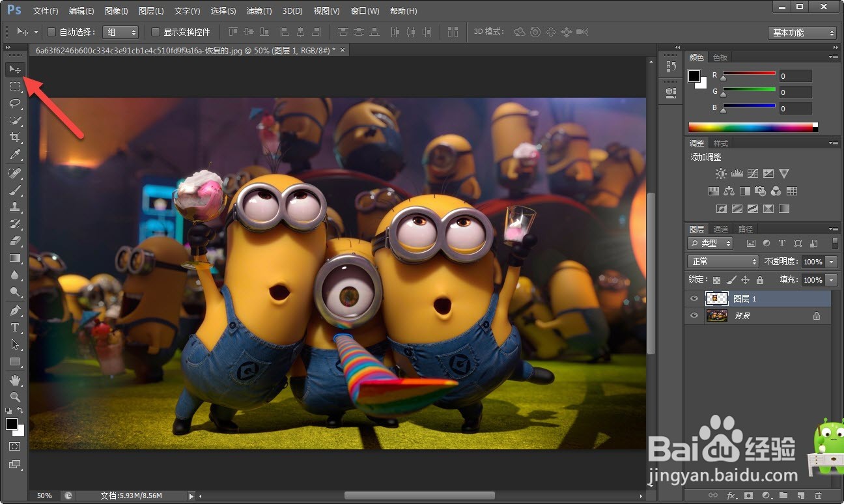This screenshot has height=504, width=844.
Task: Open the 类型 layer filter dropdown
Action: [x=710, y=243]
